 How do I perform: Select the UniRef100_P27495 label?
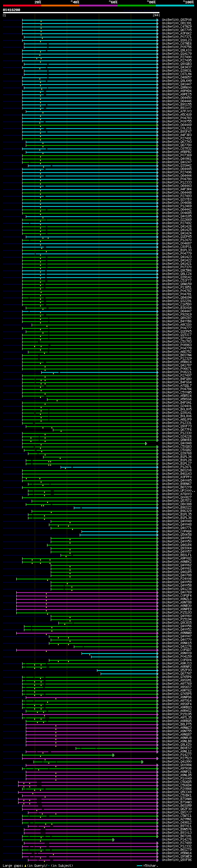pyautogui.click(x=177, y=61)
